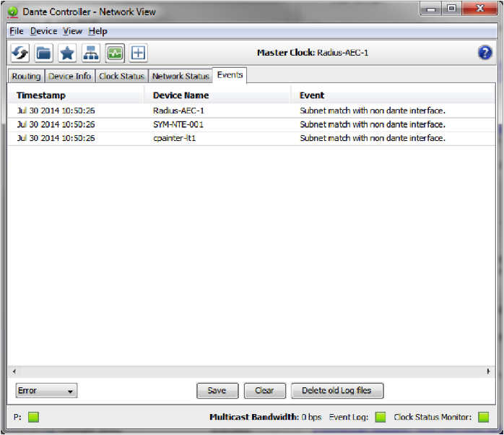The image size is (504, 435).
Task: Select the Network Status tab
Action: [180, 76]
